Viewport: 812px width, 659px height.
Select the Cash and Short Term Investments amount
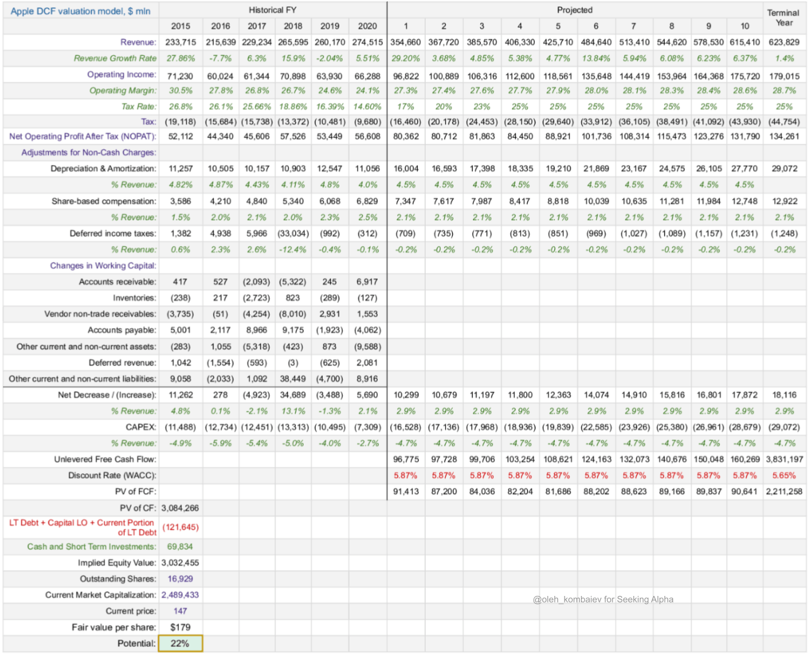(x=180, y=546)
